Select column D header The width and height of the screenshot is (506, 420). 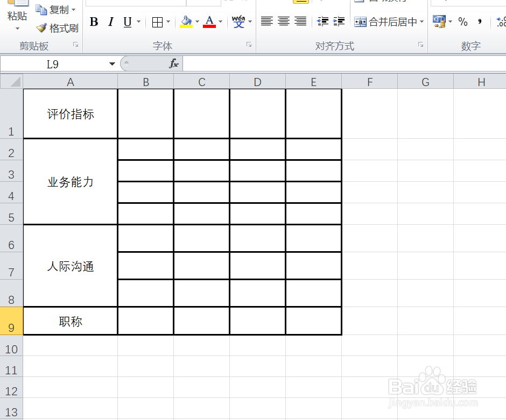tap(257, 82)
